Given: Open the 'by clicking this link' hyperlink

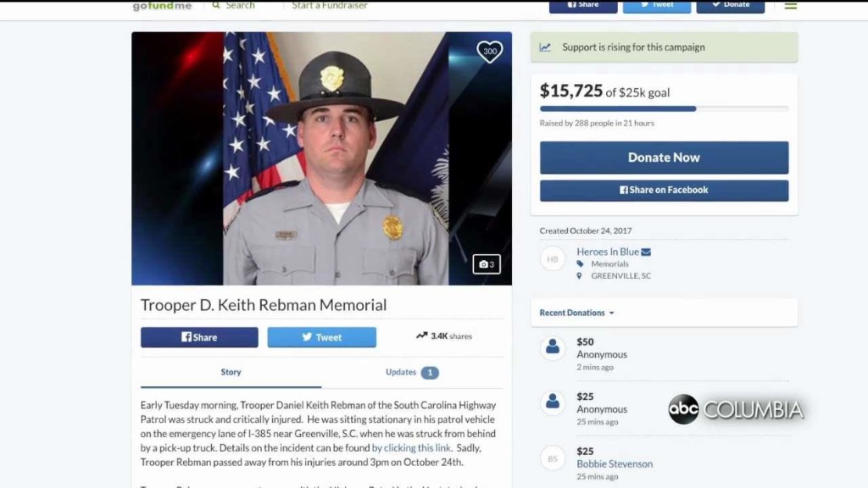Looking at the screenshot, I should coord(411,447).
